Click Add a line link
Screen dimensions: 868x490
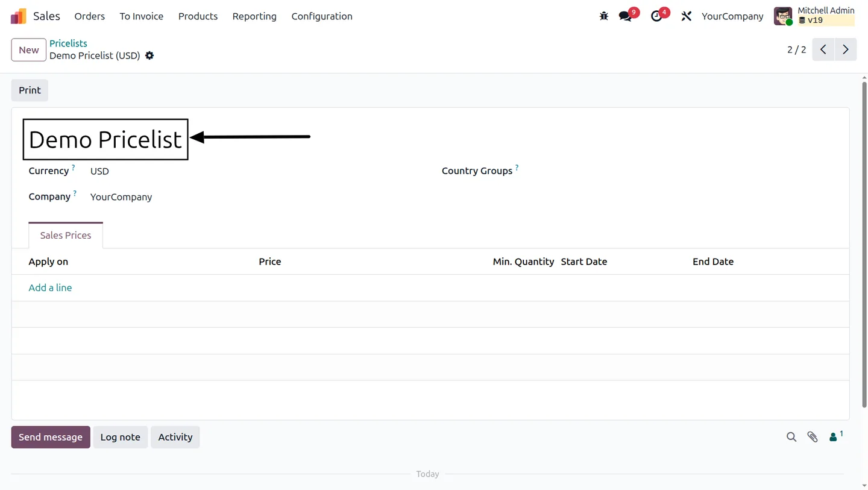(50, 287)
